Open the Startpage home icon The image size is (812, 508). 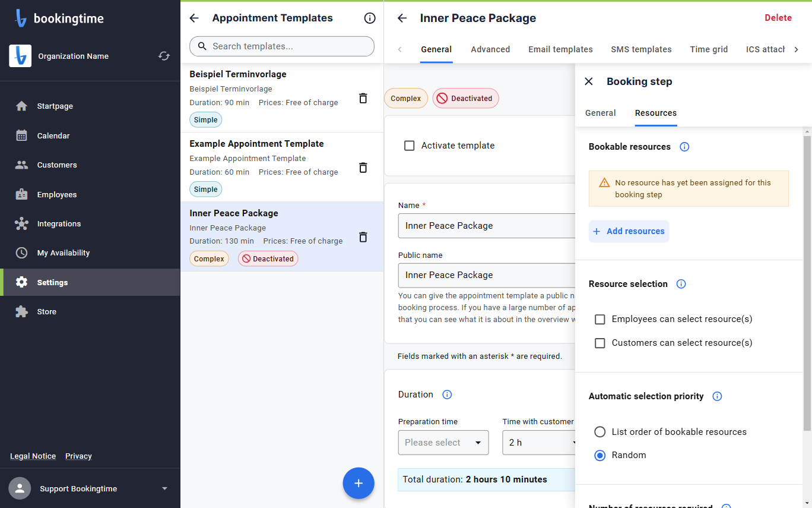pos(21,106)
